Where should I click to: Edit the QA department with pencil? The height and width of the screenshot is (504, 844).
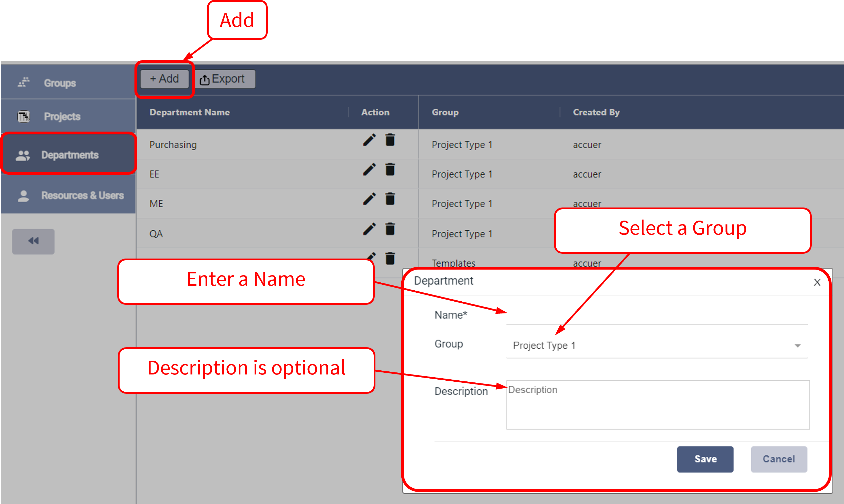pos(369,229)
